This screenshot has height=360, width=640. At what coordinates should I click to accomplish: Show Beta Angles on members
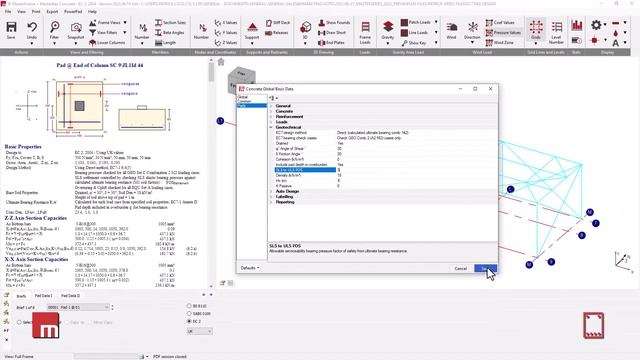point(169,32)
